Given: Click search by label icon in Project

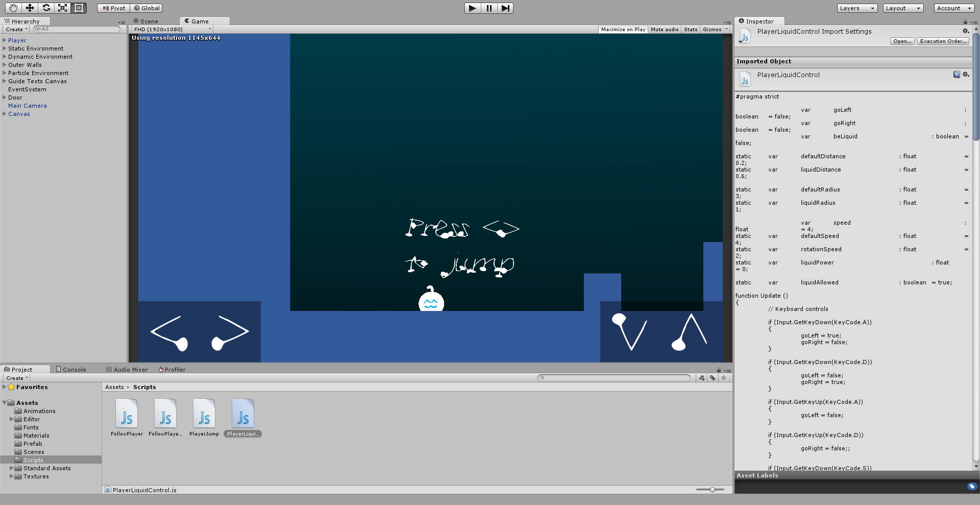Looking at the screenshot, I should (713, 378).
